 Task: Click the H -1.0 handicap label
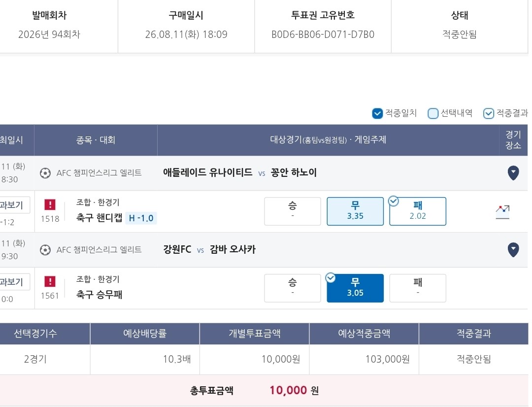[141, 218]
